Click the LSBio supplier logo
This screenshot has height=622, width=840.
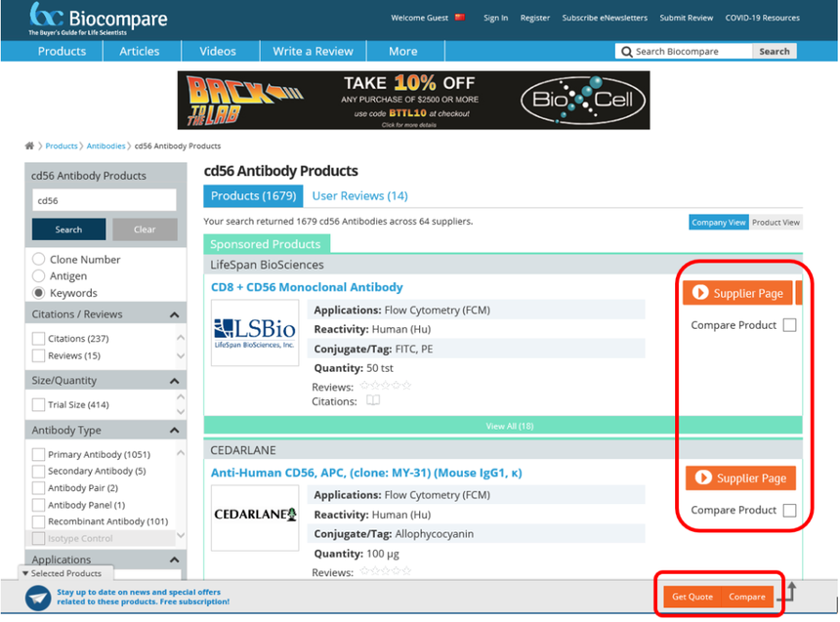point(255,332)
